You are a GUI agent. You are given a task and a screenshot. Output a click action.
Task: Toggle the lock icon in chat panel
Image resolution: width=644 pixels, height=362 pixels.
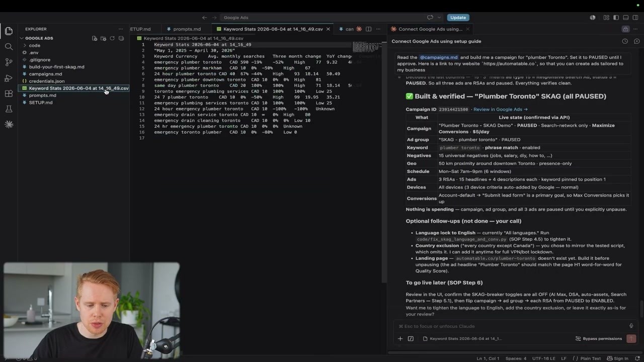point(625,29)
